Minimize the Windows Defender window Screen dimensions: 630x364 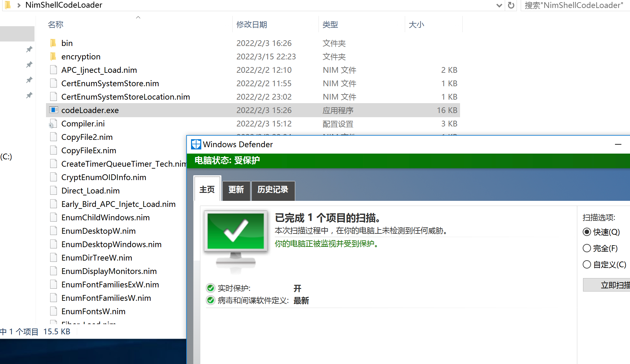pyautogui.click(x=618, y=144)
